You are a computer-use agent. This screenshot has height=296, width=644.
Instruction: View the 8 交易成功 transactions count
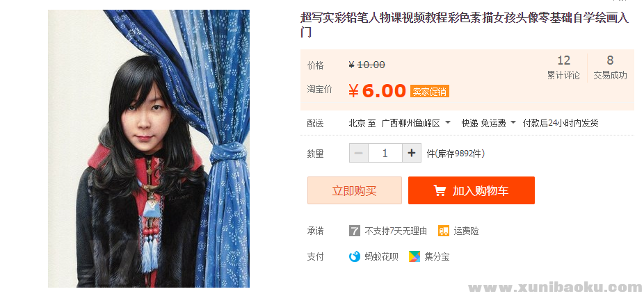click(611, 67)
